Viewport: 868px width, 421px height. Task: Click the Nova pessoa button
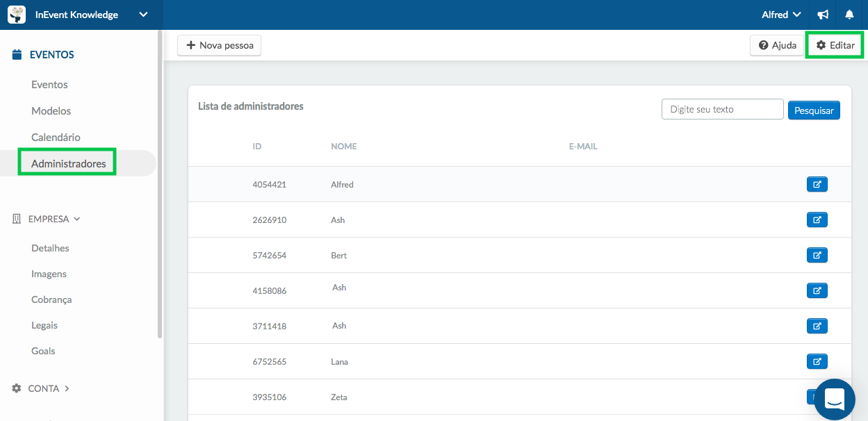(220, 45)
